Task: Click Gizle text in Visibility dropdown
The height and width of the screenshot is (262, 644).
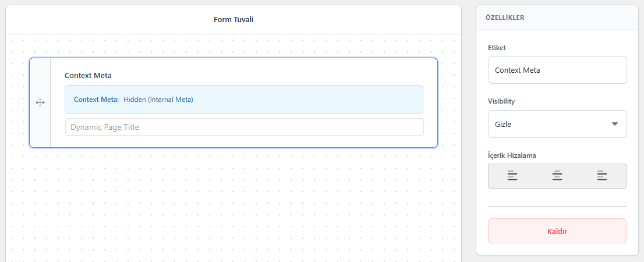Action: (x=503, y=124)
